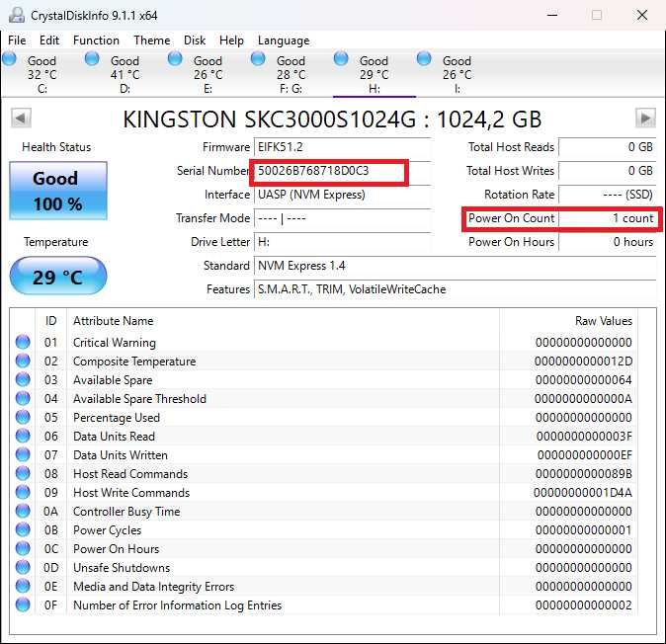Viewport: 666px width, 644px height.
Task: Click the status orb of Host Write Commands row
Action: [23, 492]
